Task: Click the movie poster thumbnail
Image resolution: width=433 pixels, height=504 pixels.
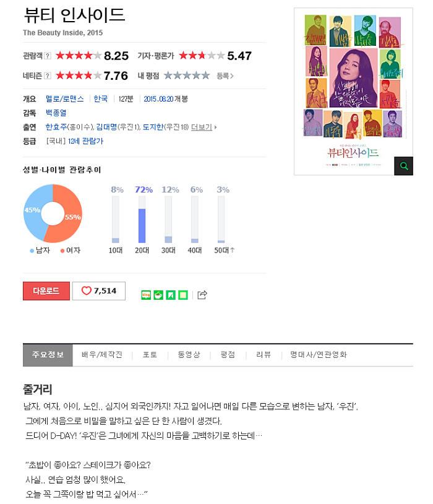Action: click(353, 91)
